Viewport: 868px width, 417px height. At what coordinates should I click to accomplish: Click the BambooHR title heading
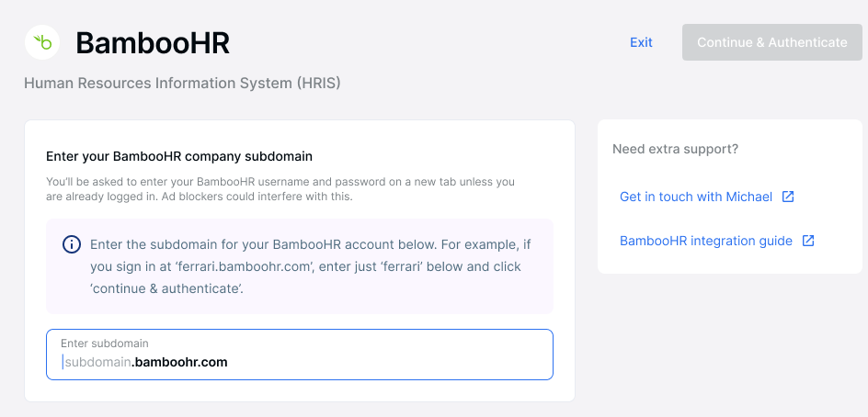[x=153, y=42]
